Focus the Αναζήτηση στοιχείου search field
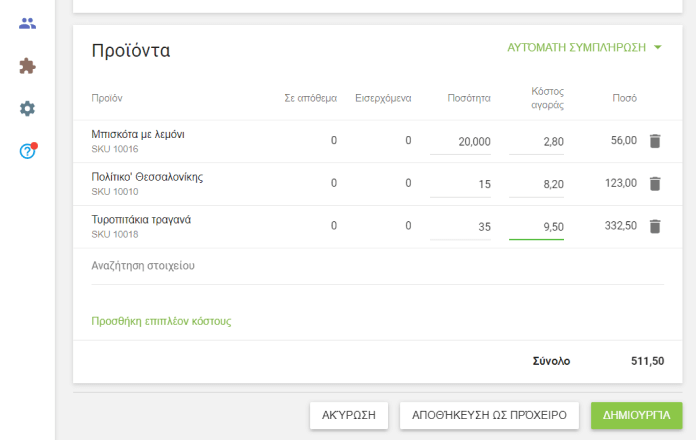696x440 pixels. click(x=377, y=266)
